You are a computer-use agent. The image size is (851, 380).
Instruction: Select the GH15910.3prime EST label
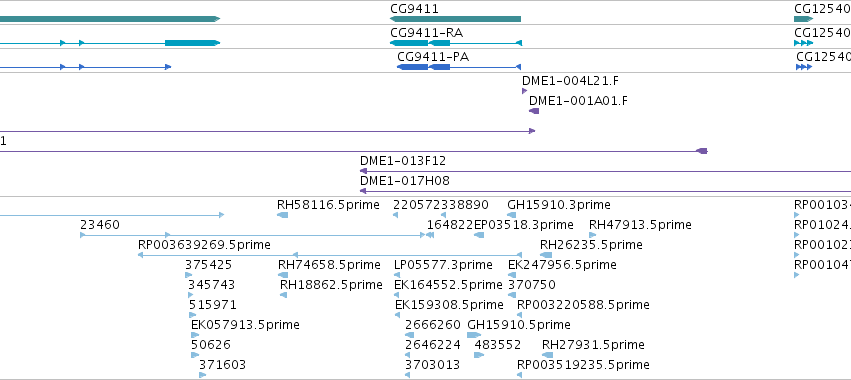[x=559, y=205]
